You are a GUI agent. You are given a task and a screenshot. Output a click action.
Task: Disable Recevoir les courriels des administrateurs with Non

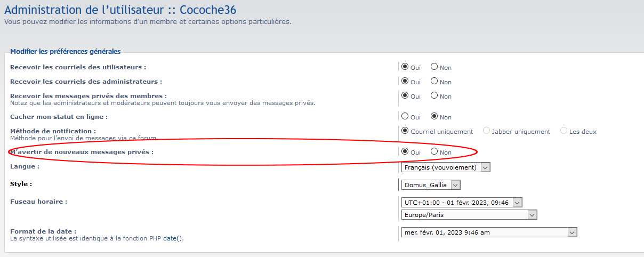pos(434,82)
